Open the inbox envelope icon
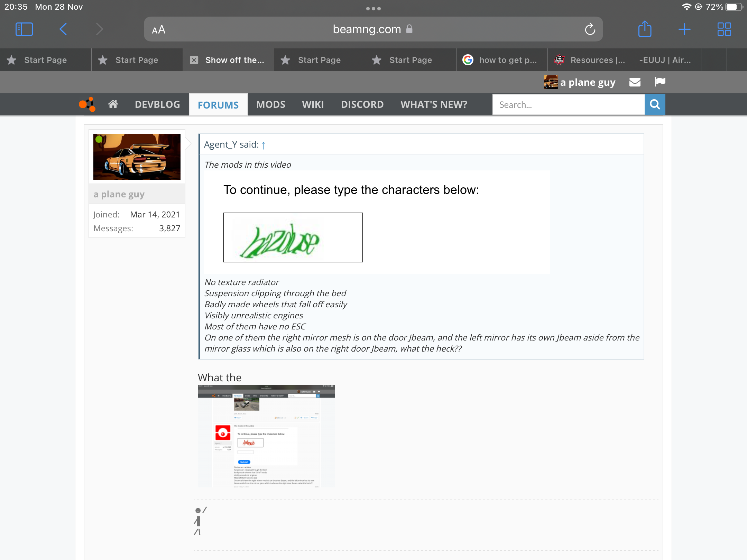747x560 pixels. pyautogui.click(x=635, y=82)
